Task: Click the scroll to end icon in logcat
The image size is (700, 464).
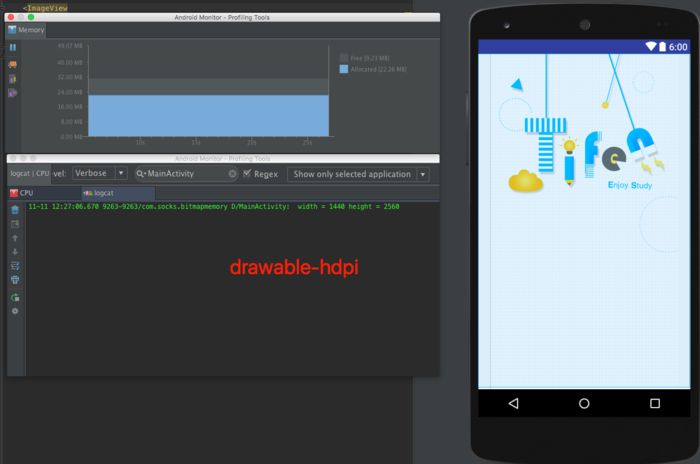Action: click(x=15, y=224)
